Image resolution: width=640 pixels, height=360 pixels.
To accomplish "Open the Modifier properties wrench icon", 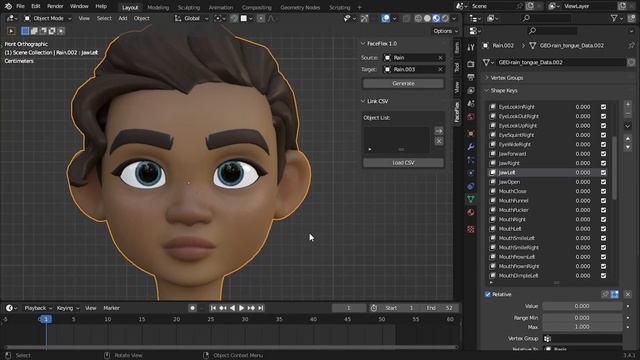I will 471,147.
